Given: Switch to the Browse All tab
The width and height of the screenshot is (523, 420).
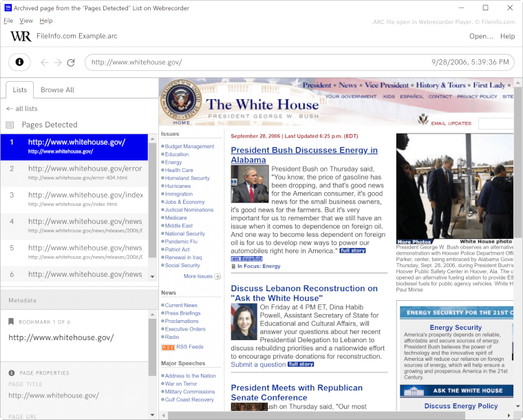Looking at the screenshot, I should pos(57,90).
